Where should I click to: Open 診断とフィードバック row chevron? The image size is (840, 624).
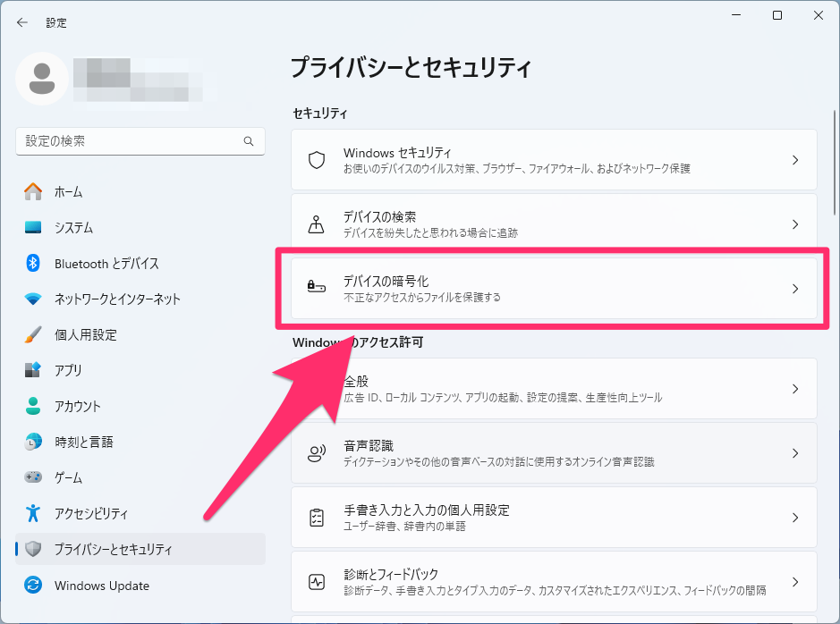795,582
